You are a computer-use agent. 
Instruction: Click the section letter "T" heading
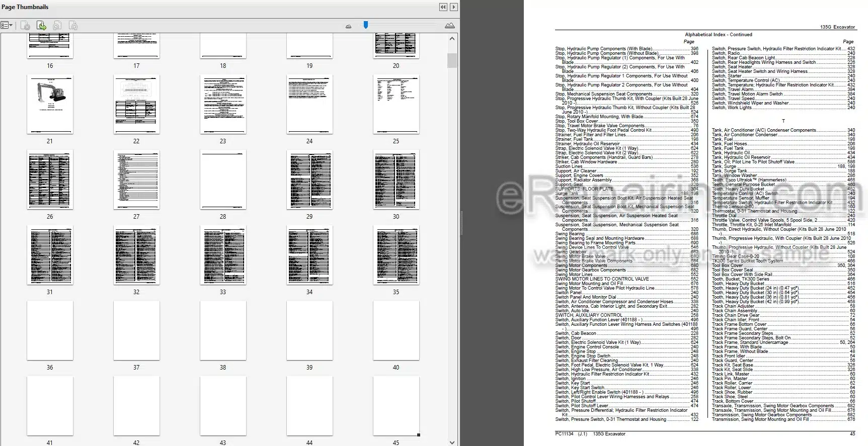point(783,121)
